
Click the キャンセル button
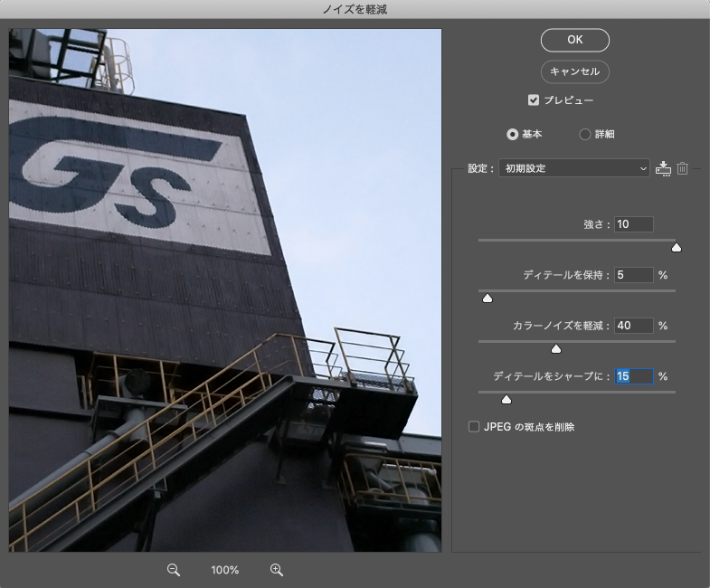(574, 71)
